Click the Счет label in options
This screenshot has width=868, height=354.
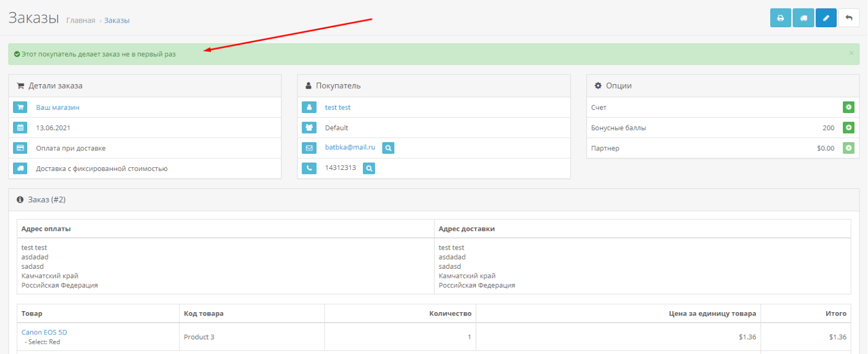599,108
